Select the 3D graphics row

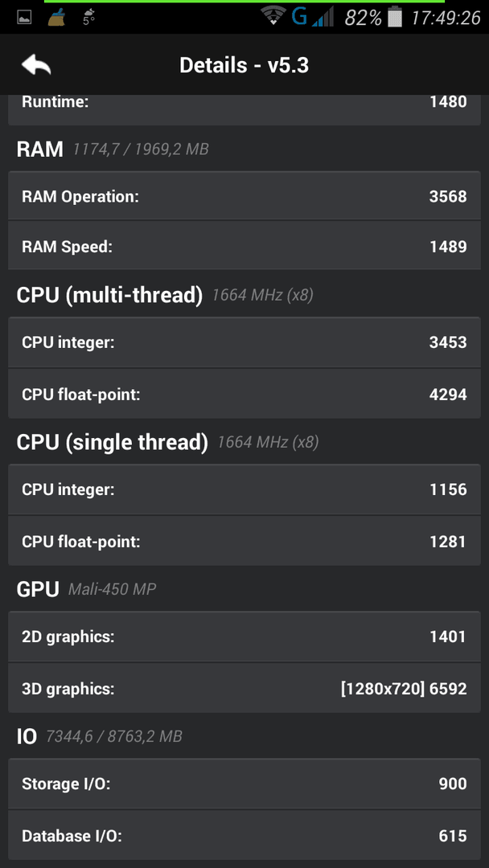(x=244, y=688)
